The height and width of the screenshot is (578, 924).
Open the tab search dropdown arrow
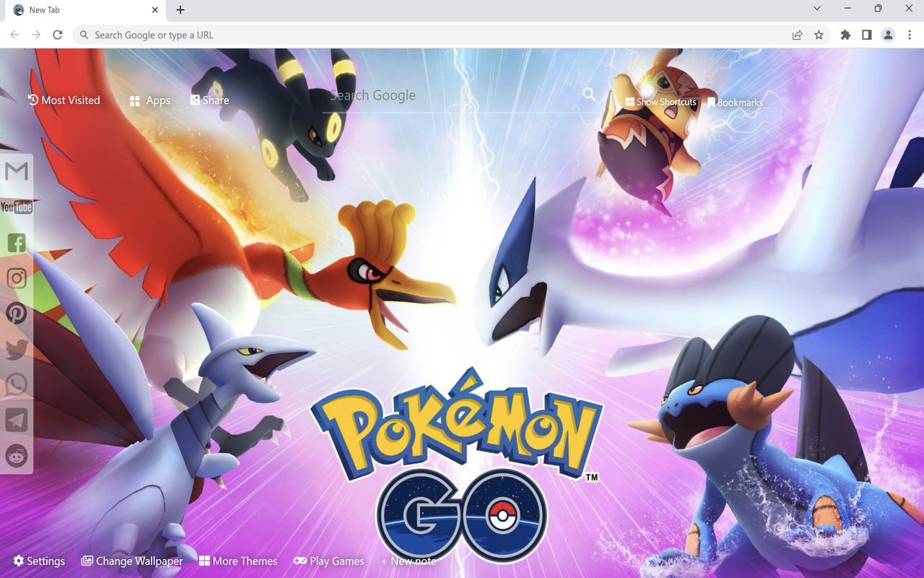pyautogui.click(x=817, y=9)
